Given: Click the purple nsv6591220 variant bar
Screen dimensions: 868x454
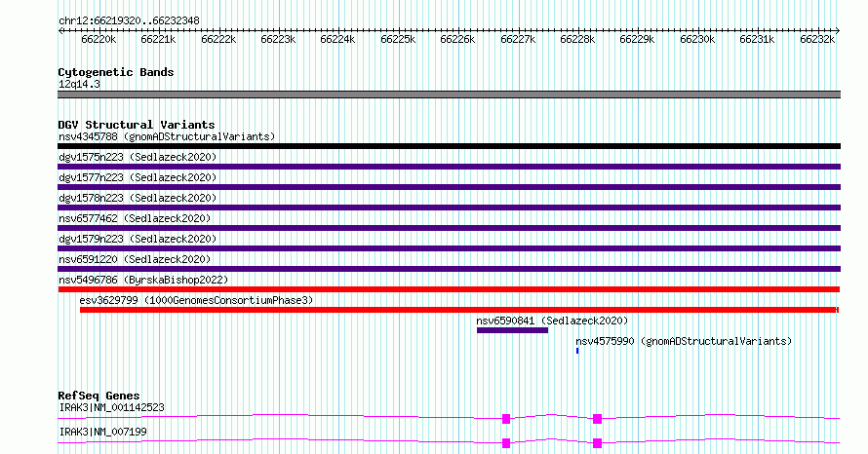Looking at the screenshot, I should [449, 269].
